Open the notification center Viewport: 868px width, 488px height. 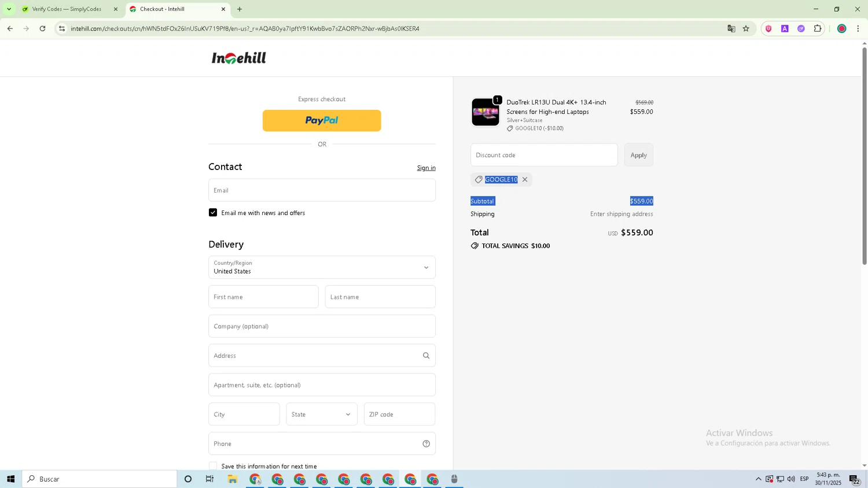tap(855, 479)
